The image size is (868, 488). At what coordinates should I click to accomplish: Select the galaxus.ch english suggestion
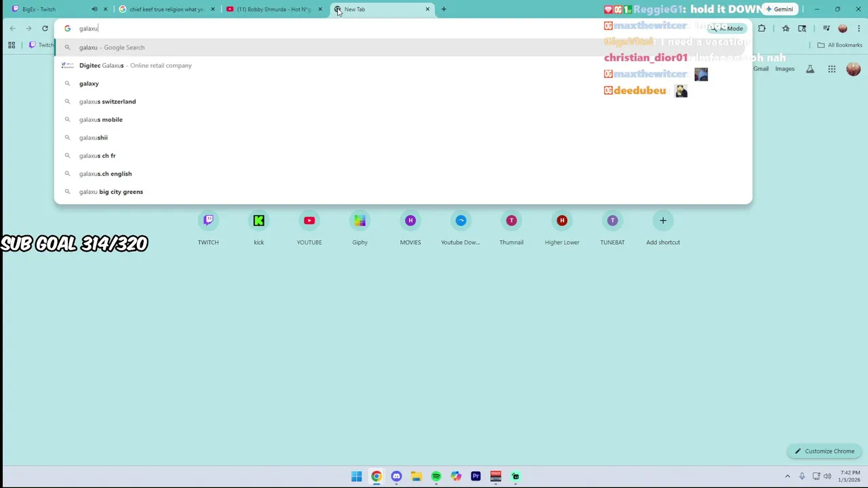point(403,174)
